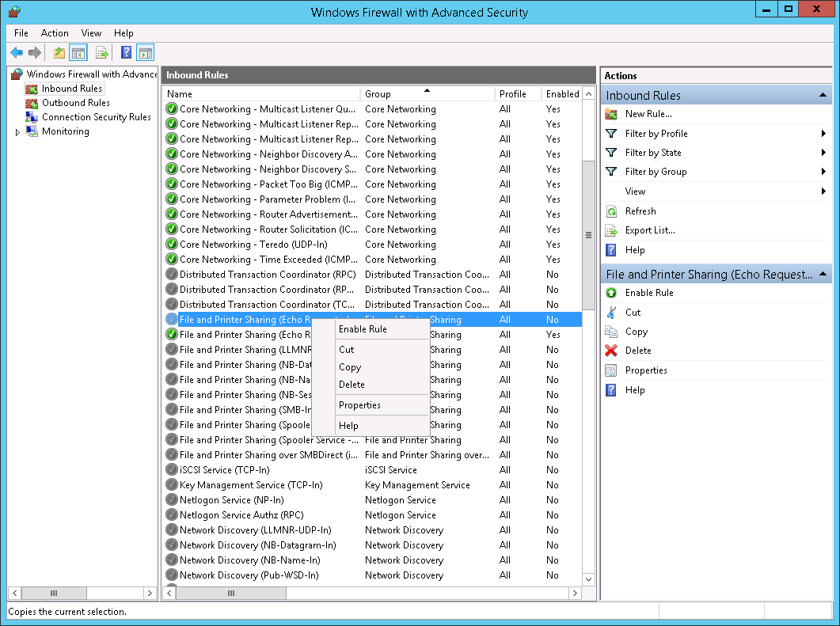The width and height of the screenshot is (840, 626).
Task: Toggle Show/Hide Console Tree toolbar button
Action: point(78,53)
